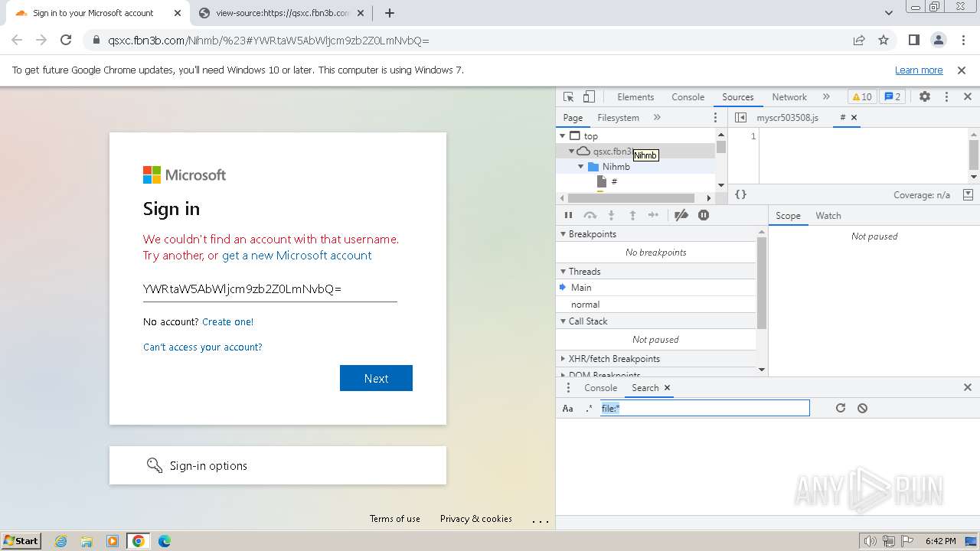Toggle device toolbar icon in DevTools
Screen dimensions: 980x551
[x=589, y=97]
